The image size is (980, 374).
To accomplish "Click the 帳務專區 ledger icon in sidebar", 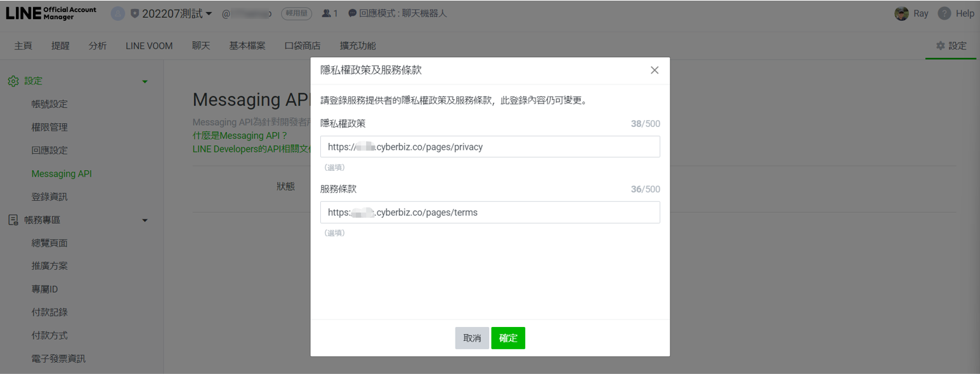I will (13, 219).
